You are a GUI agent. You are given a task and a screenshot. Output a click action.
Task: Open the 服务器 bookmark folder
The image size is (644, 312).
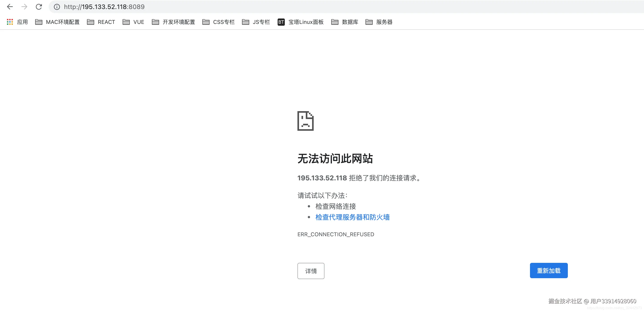tap(379, 22)
